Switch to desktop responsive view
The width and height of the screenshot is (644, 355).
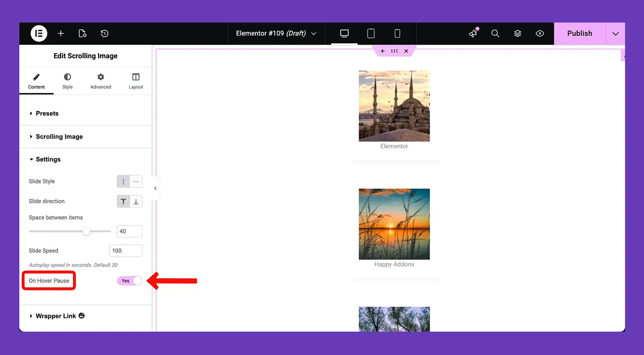[345, 33]
